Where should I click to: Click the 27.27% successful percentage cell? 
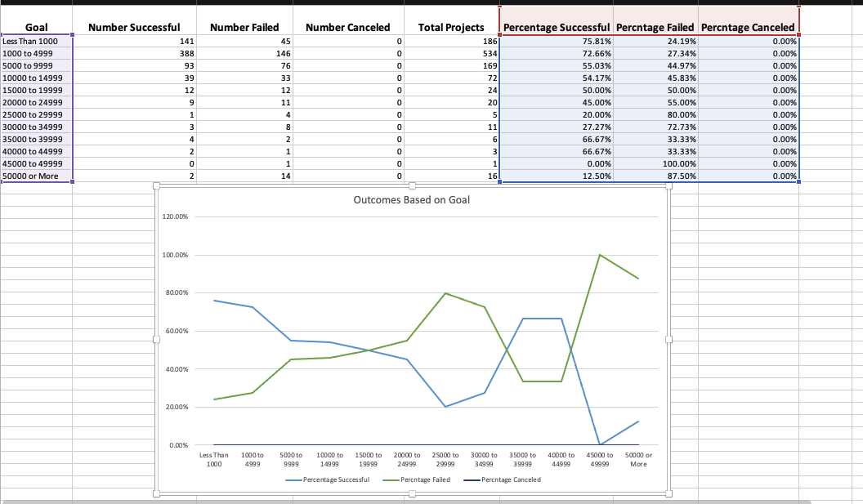tap(557, 127)
